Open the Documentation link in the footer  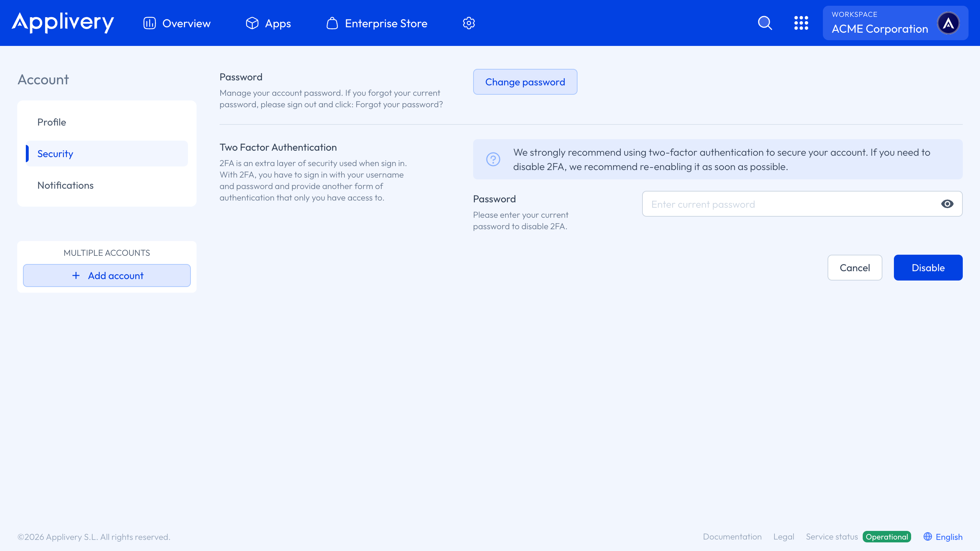click(732, 537)
